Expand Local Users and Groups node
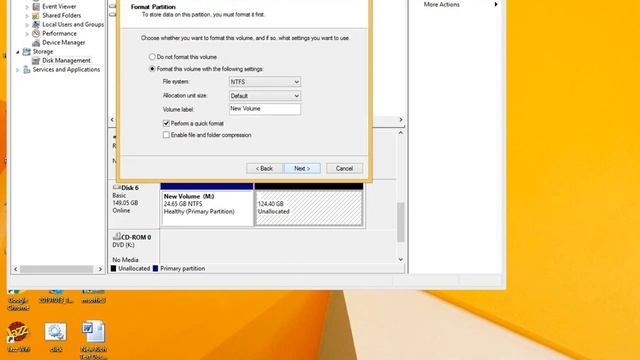This screenshot has width=640, height=360. pos(27,24)
